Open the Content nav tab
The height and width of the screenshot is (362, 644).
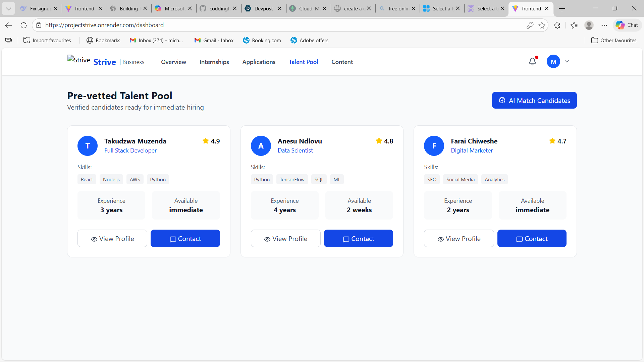342,62
